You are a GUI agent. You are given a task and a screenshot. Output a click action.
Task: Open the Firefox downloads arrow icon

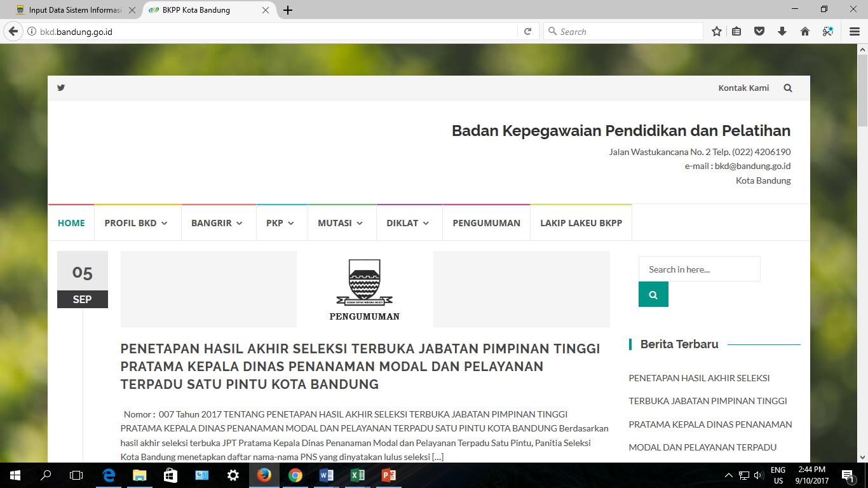click(x=782, y=31)
